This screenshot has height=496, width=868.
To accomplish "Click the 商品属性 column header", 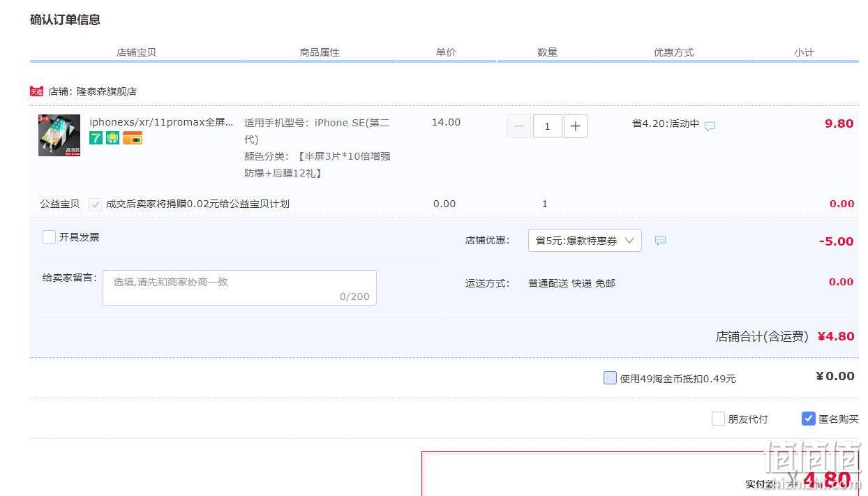I will 320,52.
